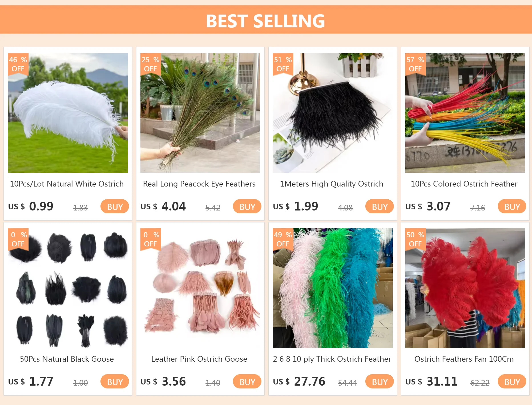Open the 'Real Long Peacock Eye Feathers' title
The width and height of the screenshot is (532, 405).
[199, 184]
